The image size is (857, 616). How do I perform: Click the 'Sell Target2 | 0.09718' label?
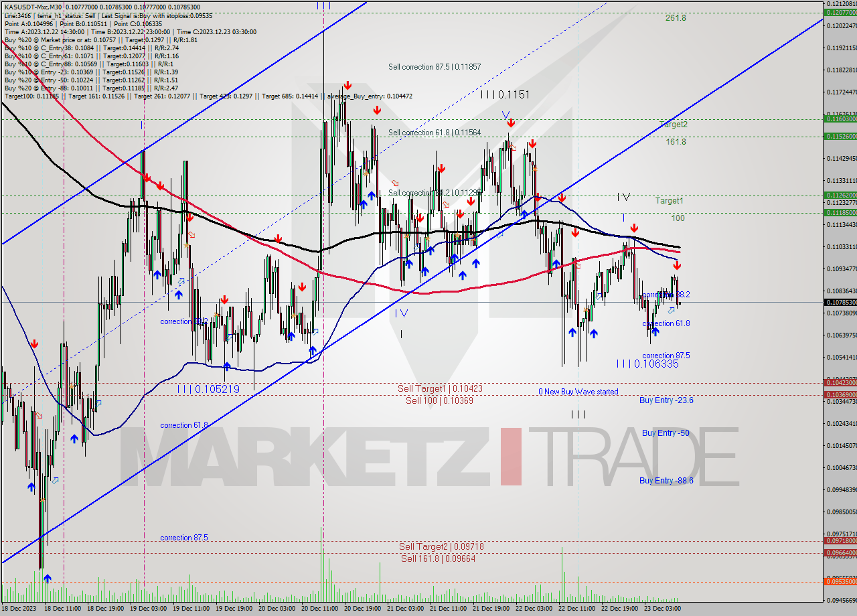441,546
